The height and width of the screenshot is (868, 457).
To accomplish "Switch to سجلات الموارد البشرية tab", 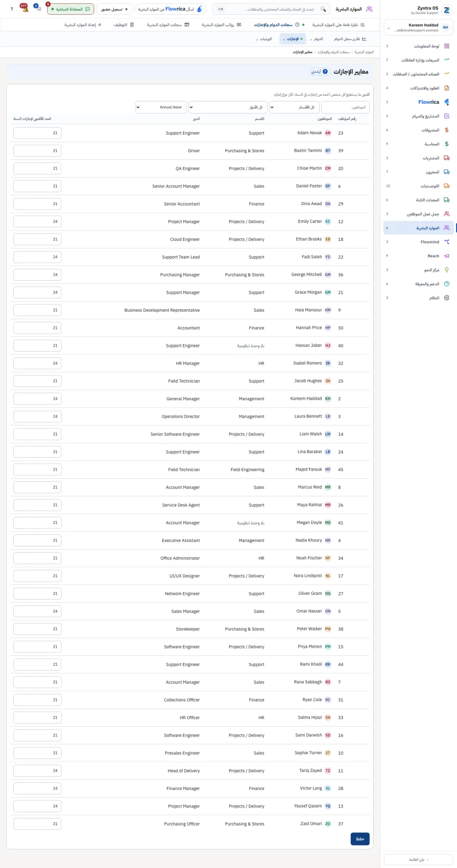I will 168,25.
